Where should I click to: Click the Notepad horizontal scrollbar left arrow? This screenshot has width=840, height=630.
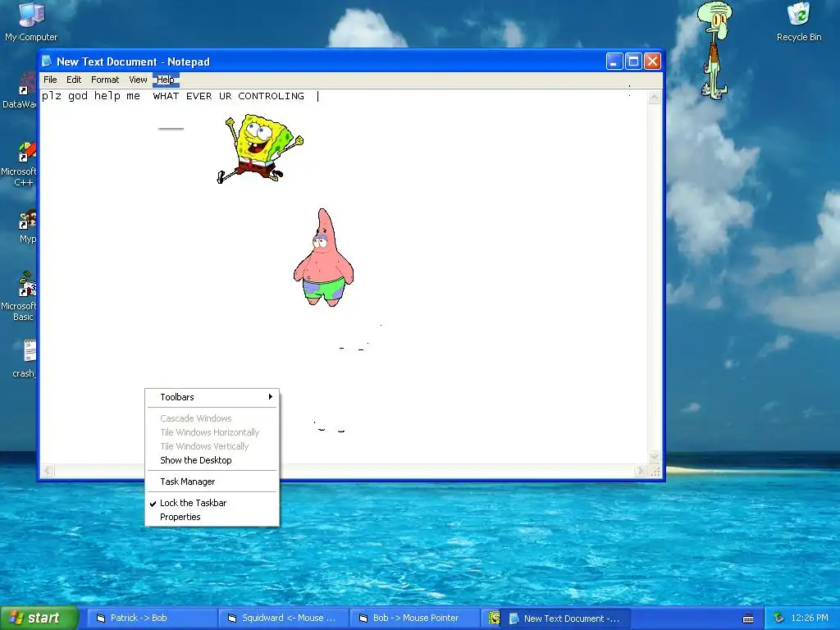click(x=48, y=471)
